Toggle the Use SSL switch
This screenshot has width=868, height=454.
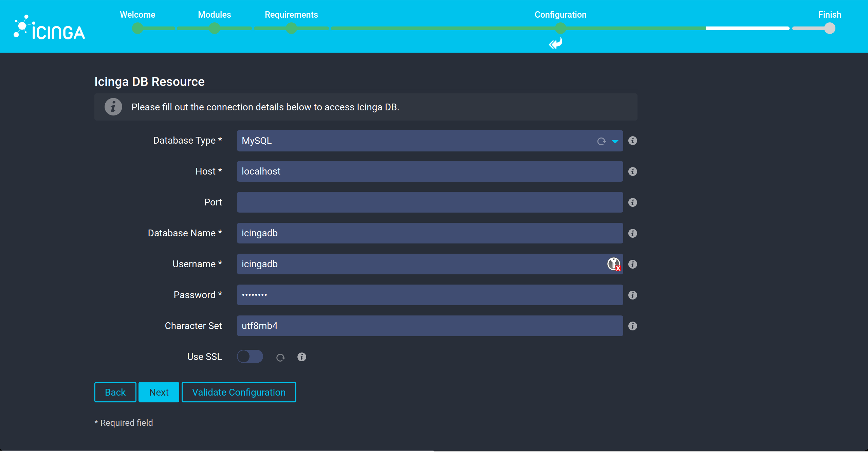pos(250,357)
